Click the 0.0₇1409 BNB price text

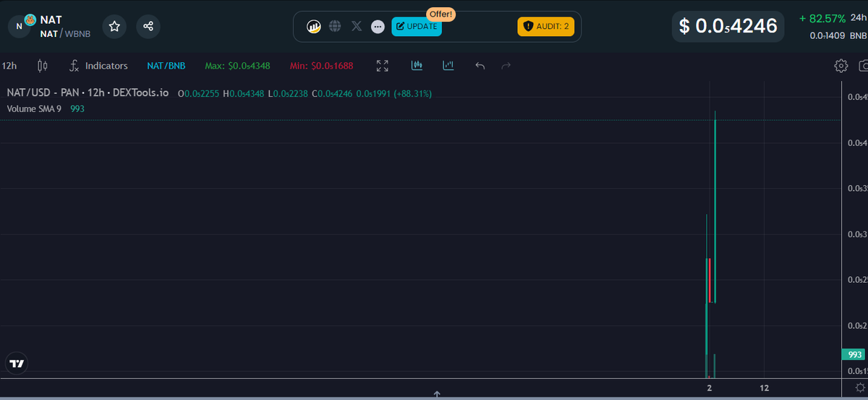click(838, 35)
